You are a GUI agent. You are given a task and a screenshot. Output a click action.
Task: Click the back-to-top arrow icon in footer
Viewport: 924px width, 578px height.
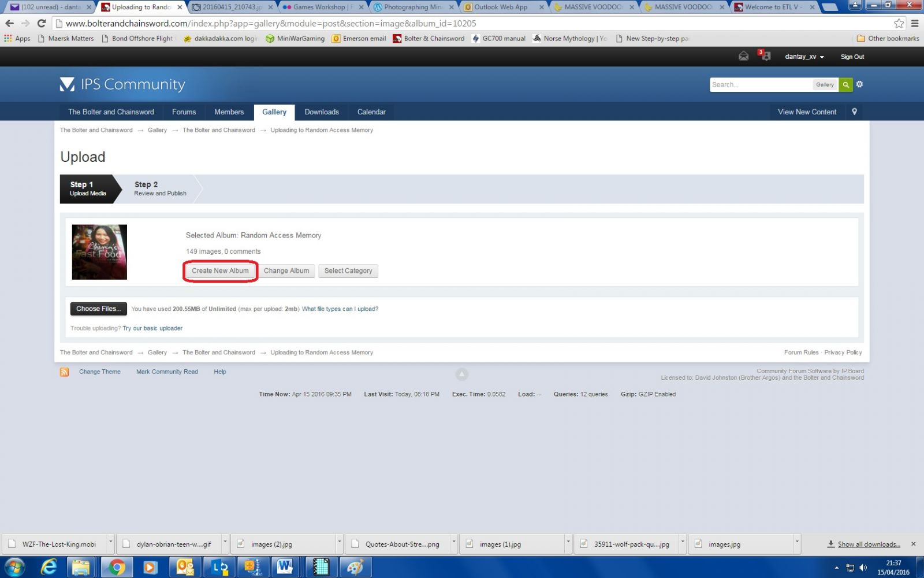point(461,374)
